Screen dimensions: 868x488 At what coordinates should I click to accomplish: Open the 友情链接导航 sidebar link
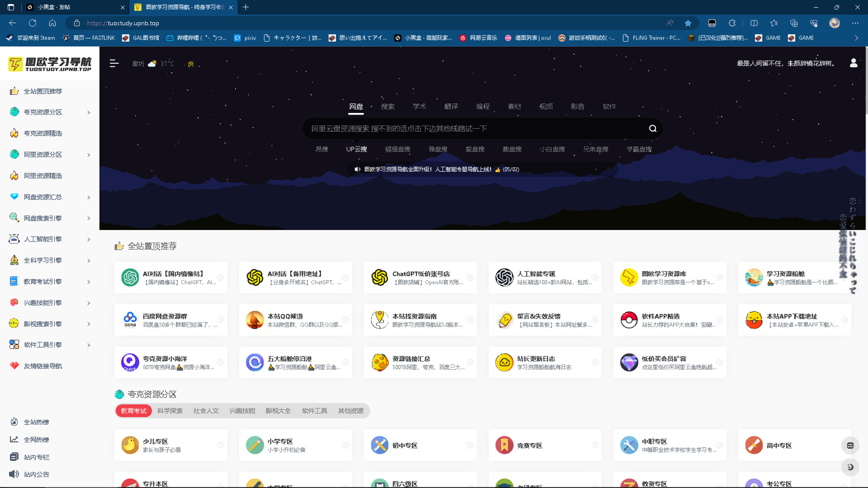pos(43,365)
